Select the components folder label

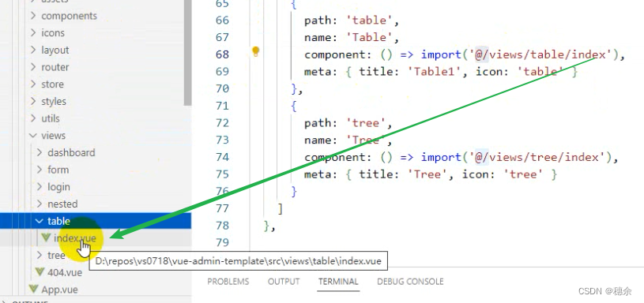coord(69,16)
